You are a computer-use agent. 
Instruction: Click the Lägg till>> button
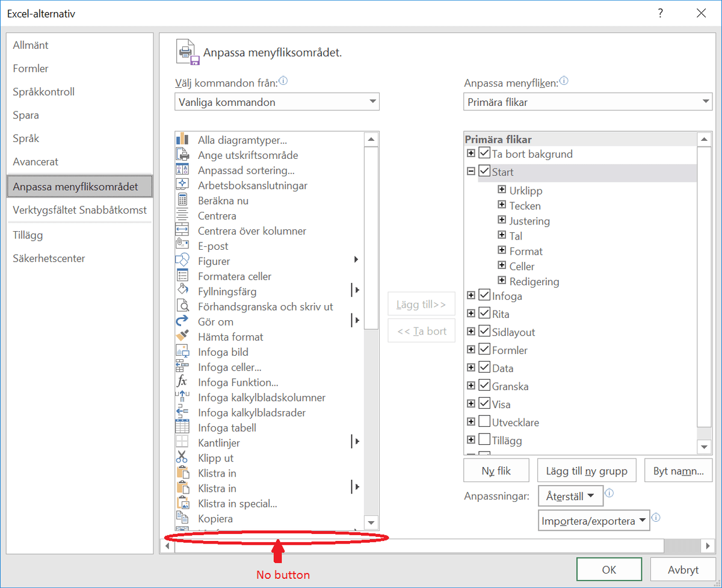coord(421,305)
